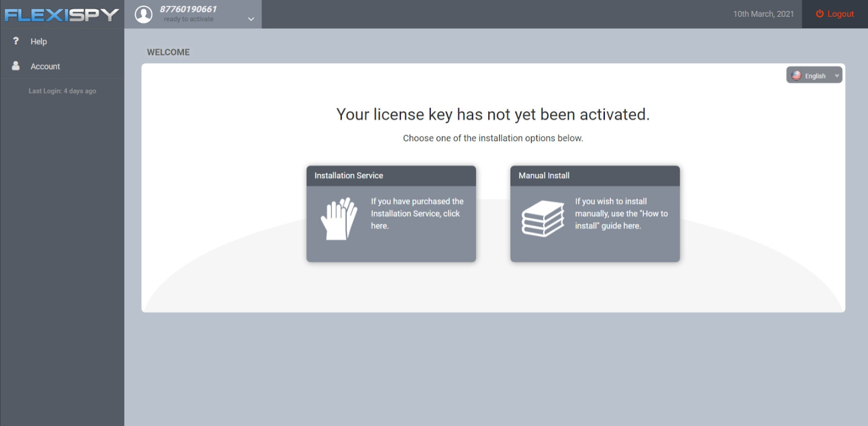Go to Account in the sidebar
868x426 pixels.
pyautogui.click(x=45, y=66)
